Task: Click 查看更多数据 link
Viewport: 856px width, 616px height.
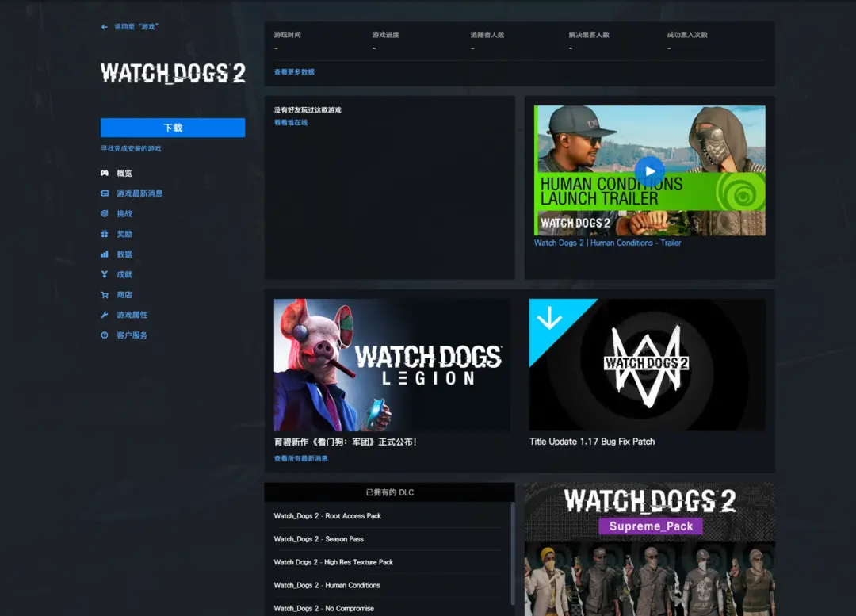Action: pyautogui.click(x=294, y=71)
